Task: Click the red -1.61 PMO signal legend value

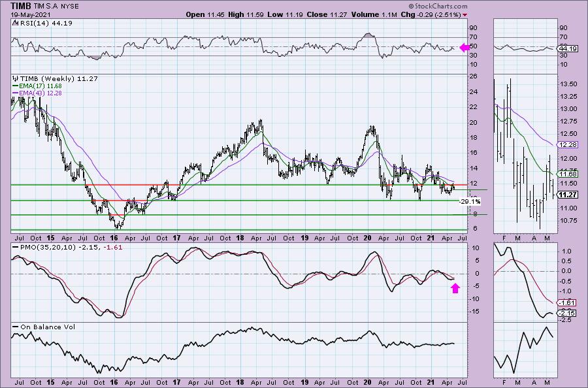Action: (114, 248)
